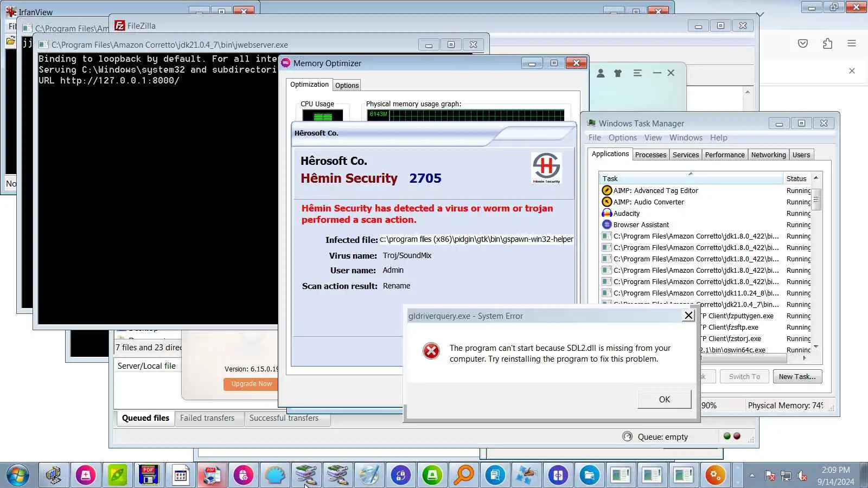Image resolution: width=868 pixels, height=488 pixels.
Task: Open Windows menu in Task Manager
Action: (x=686, y=138)
